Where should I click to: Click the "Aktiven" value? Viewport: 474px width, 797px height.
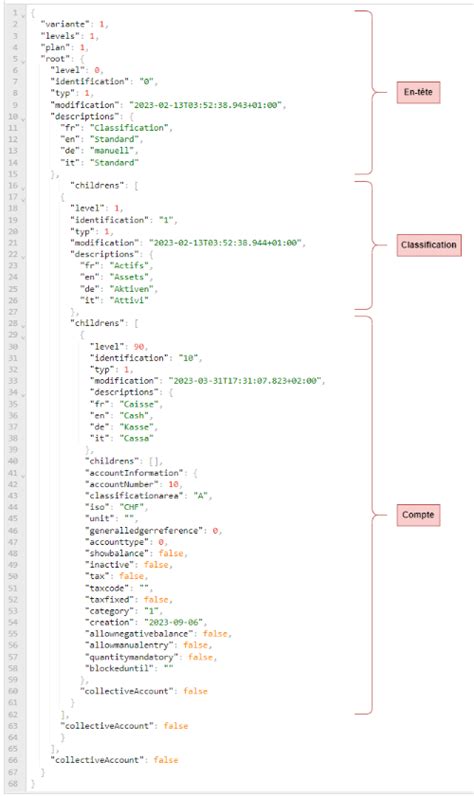click(134, 289)
